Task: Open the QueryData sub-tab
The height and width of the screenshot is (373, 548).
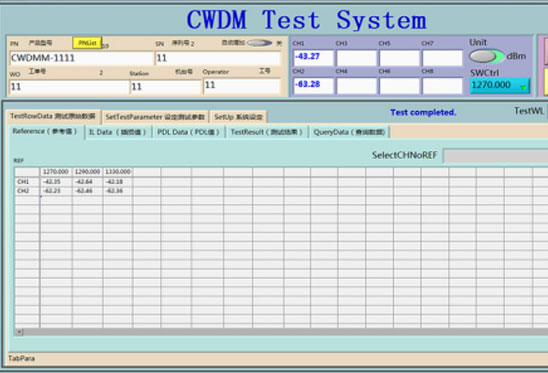Action: click(x=349, y=132)
